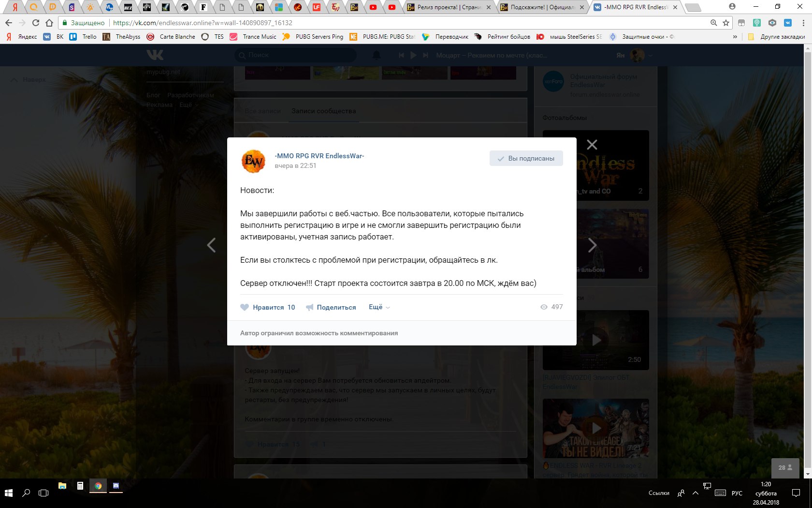Open the Яндекс bookmark
Screen dimensions: 812x508
point(21,37)
